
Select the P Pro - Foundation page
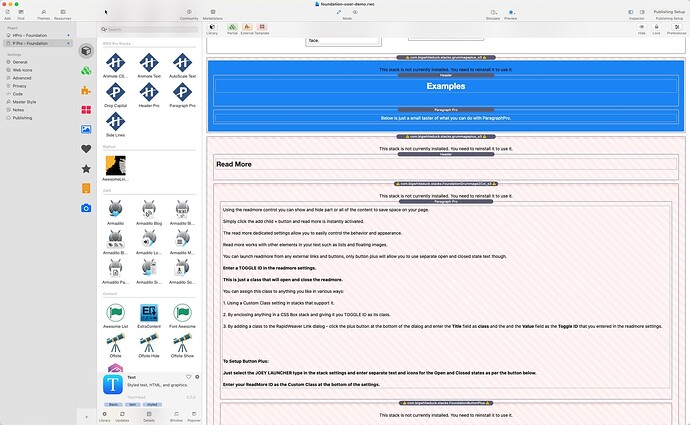tap(30, 43)
